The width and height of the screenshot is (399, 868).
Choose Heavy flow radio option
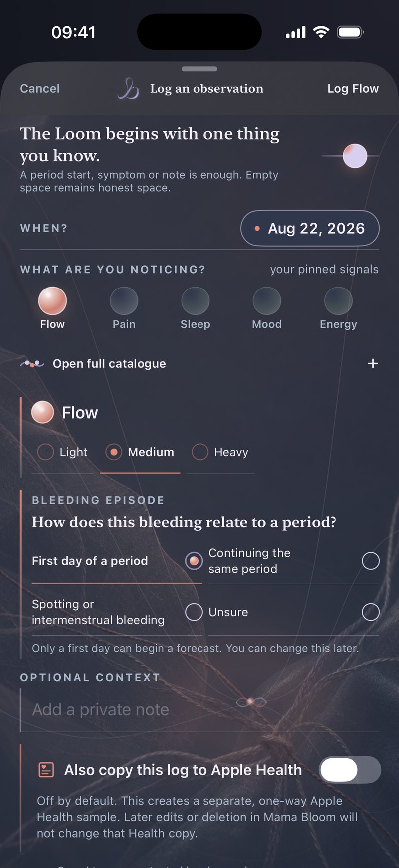pos(220,452)
